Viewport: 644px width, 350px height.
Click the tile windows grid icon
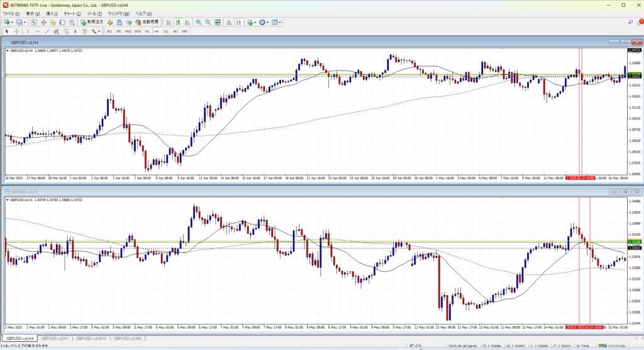pos(217,22)
